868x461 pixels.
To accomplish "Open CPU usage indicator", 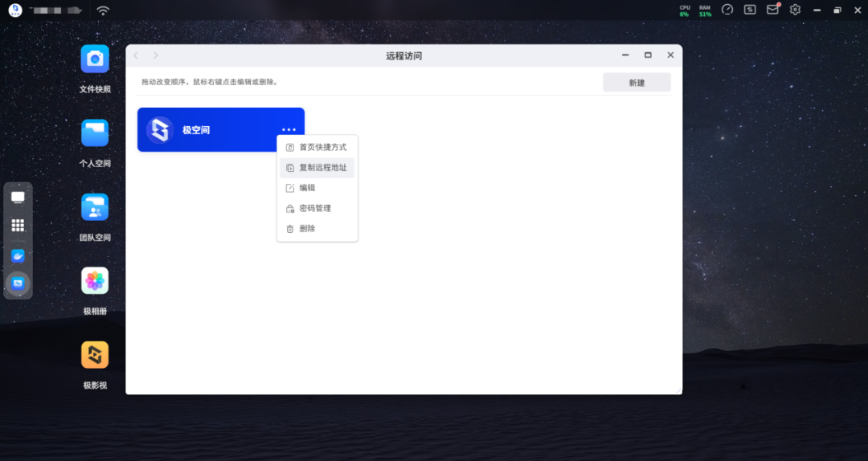I will 685,11.
